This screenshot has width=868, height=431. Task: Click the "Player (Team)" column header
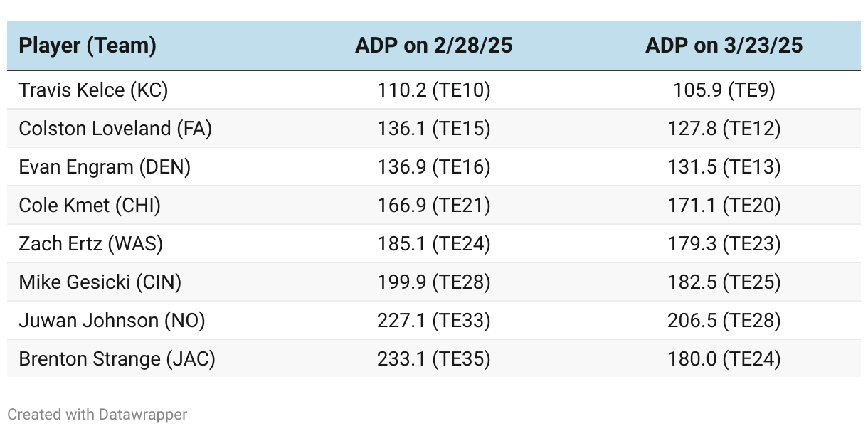[x=88, y=46]
